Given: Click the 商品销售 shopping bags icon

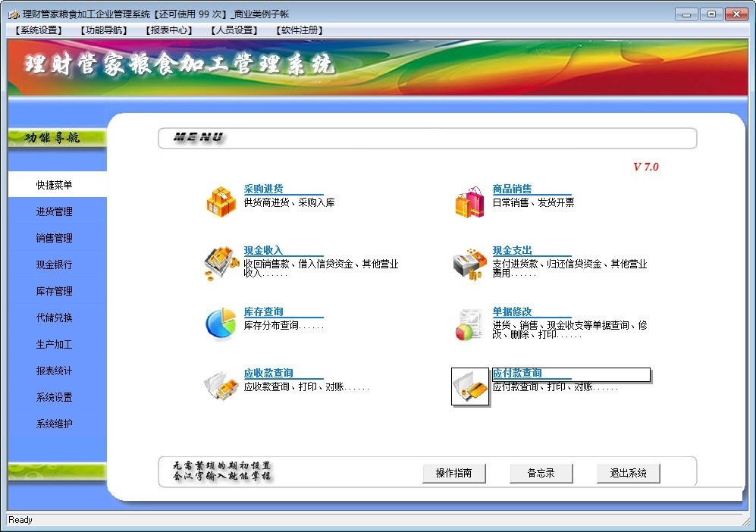Looking at the screenshot, I should click(x=469, y=202).
